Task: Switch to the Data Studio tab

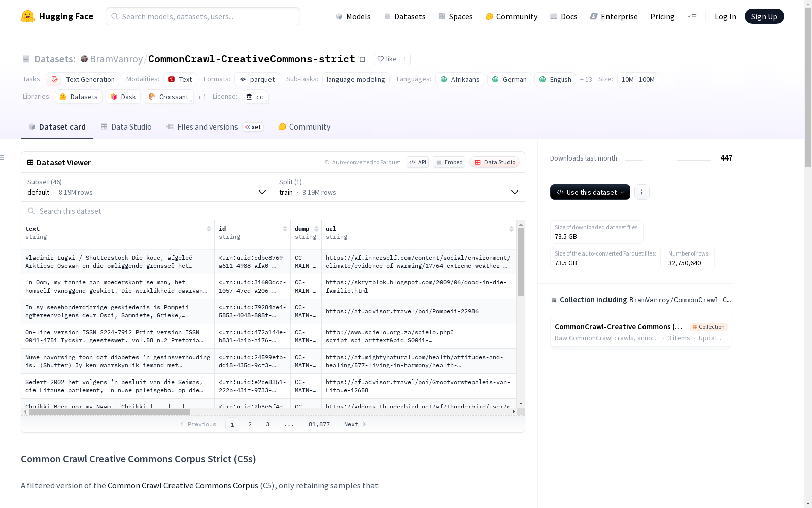Action: pyautogui.click(x=126, y=127)
